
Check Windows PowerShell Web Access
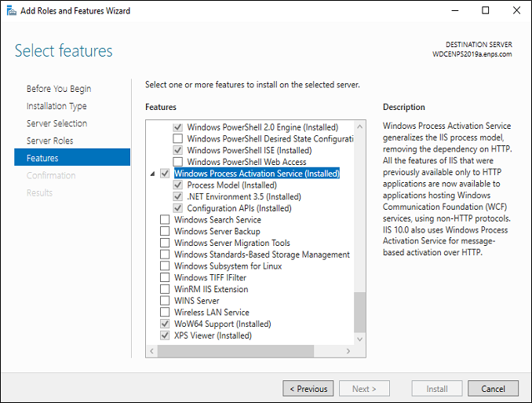click(178, 162)
